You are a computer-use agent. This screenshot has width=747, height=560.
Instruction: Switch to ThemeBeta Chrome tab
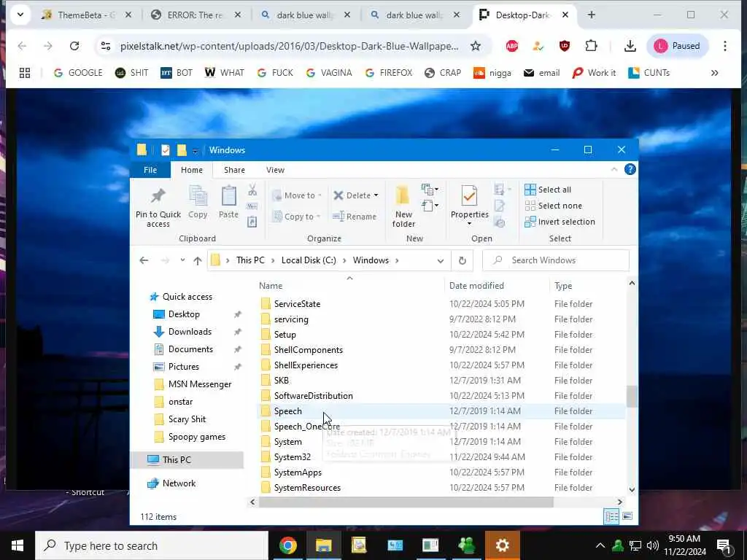[x=87, y=15]
